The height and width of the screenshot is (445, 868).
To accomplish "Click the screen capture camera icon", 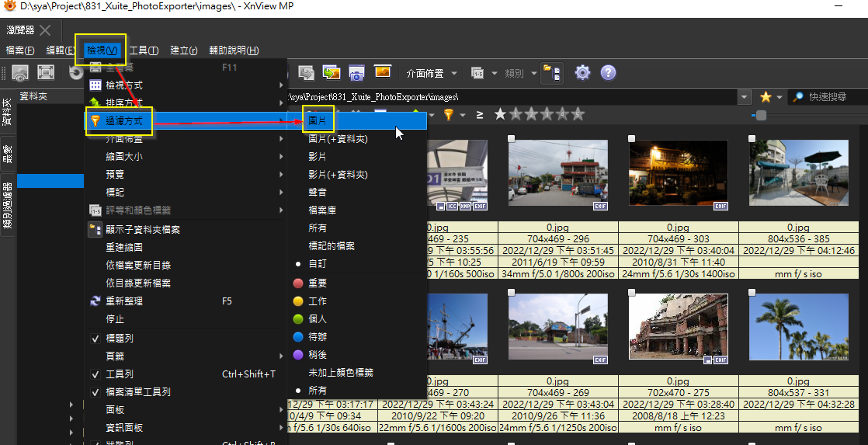I will tap(356, 72).
